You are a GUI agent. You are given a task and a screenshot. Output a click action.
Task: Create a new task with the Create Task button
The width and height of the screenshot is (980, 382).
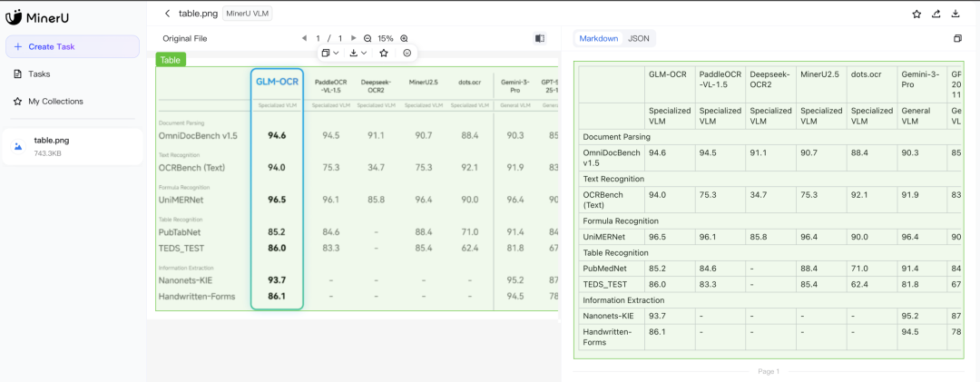point(73,46)
